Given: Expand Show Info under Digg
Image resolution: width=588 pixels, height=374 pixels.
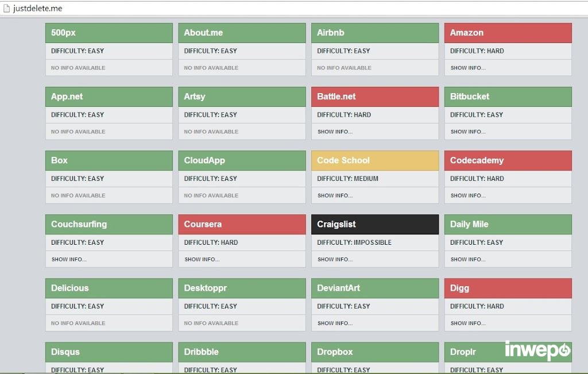Looking at the screenshot, I should coord(468,323).
